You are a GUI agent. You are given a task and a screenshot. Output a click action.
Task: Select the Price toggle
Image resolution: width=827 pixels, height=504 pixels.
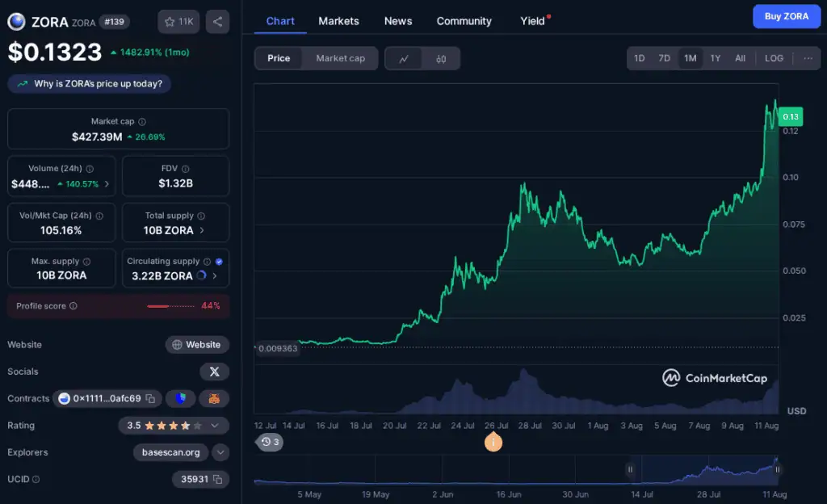coord(279,58)
